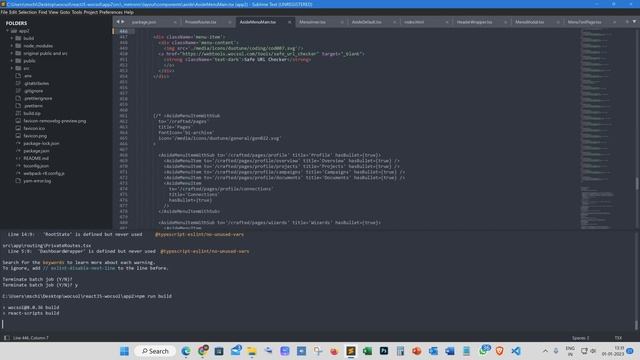Show hidden system tray icons

point(545,351)
